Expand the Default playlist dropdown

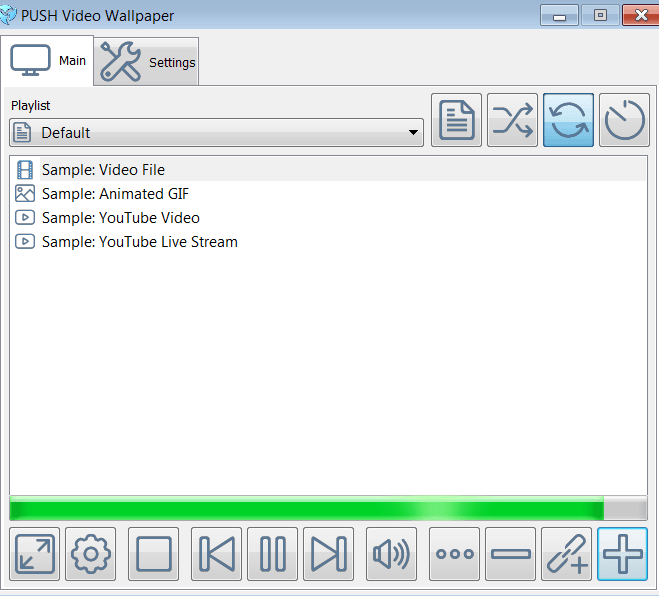(x=216, y=133)
